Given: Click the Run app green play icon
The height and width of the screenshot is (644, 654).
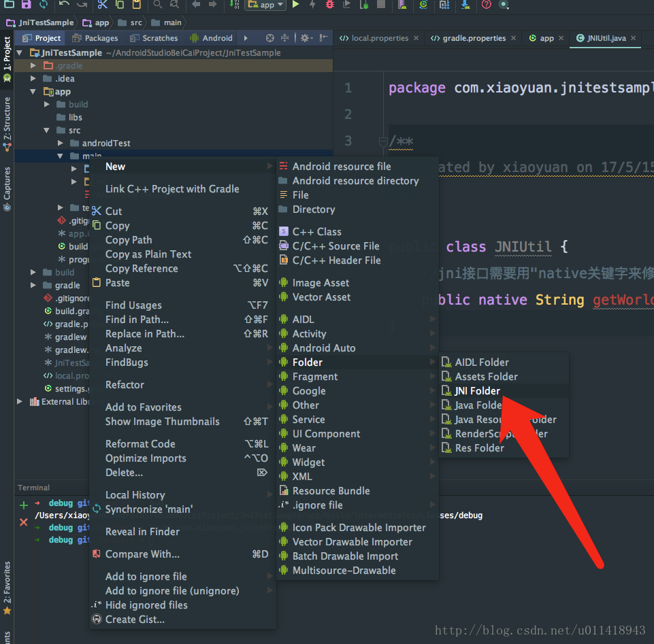Looking at the screenshot, I should point(295,5).
